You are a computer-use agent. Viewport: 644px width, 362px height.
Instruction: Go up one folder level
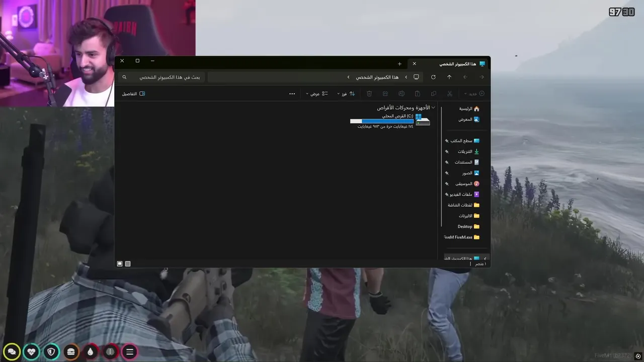(449, 77)
